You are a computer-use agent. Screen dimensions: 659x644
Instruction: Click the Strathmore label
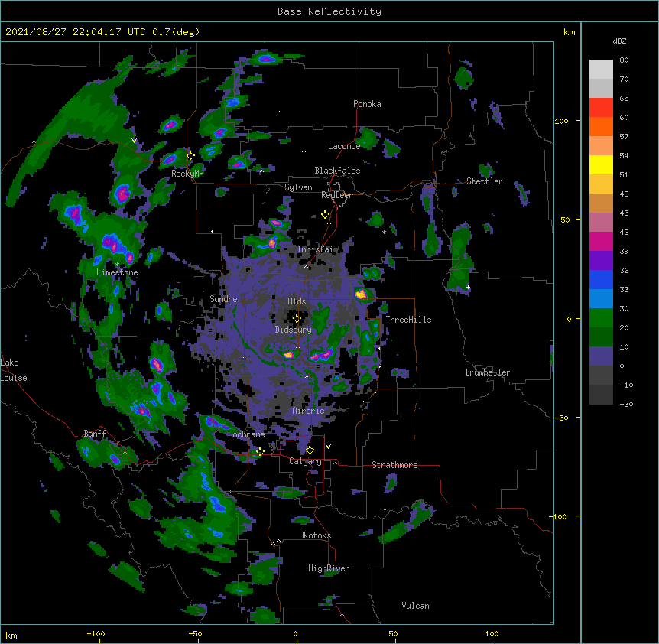click(394, 465)
